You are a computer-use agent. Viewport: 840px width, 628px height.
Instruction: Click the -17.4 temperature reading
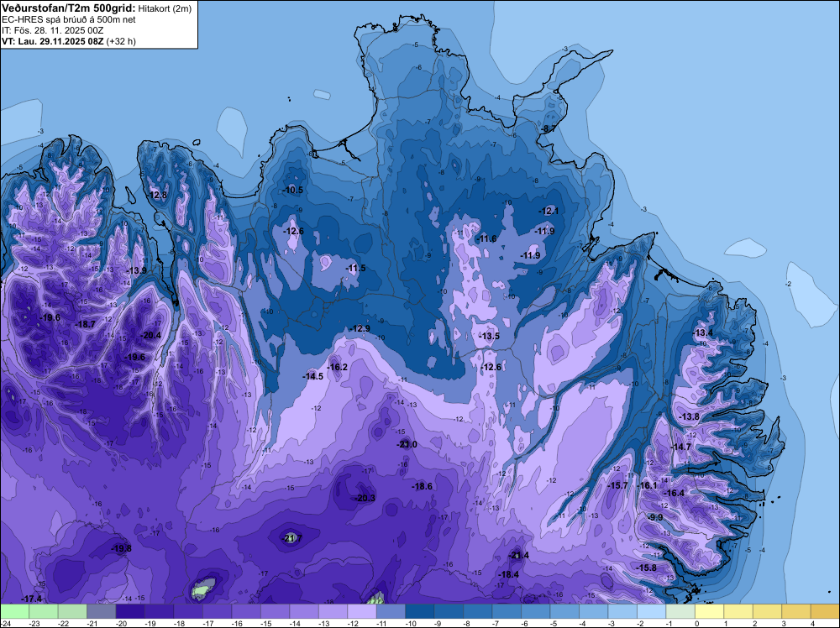(x=32, y=599)
